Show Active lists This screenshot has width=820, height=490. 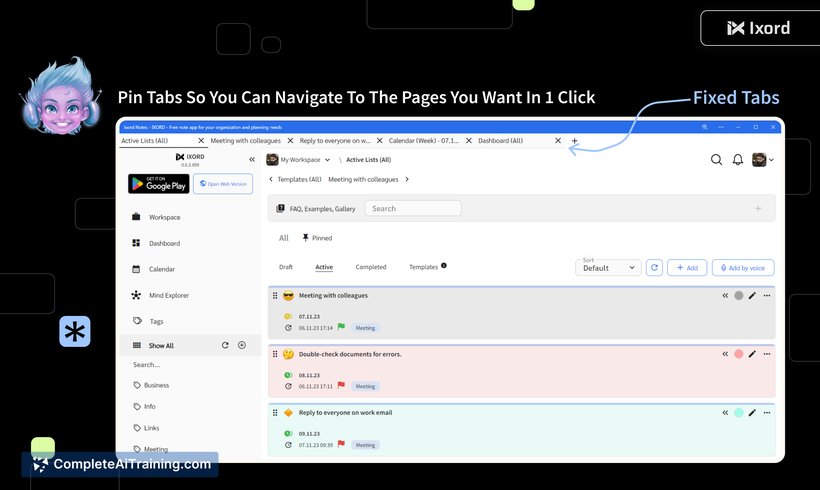click(x=324, y=267)
